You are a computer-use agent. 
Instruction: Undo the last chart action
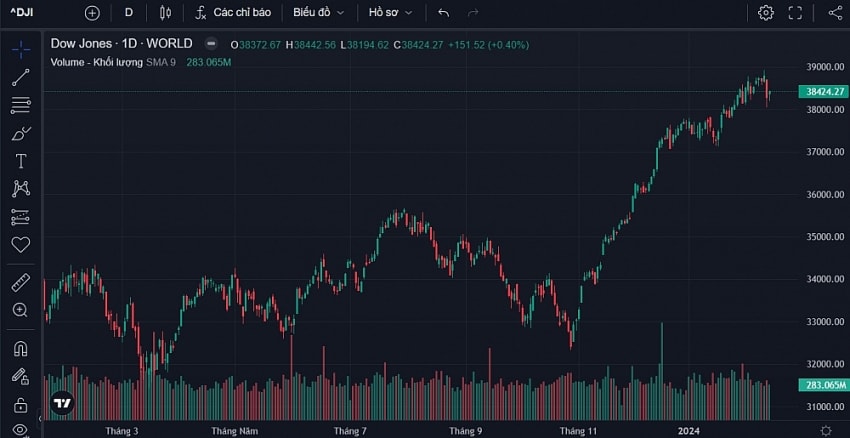[x=443, y=12]
